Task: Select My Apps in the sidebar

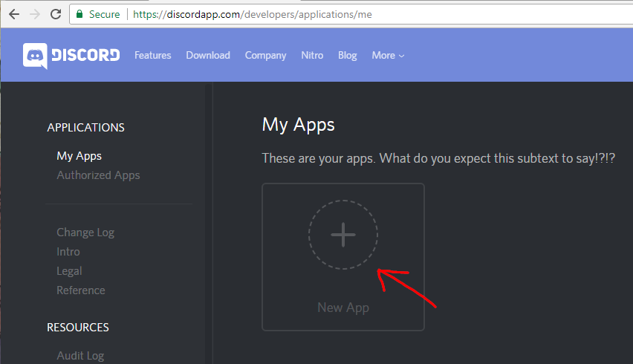Action: click(x=79, y=156)
